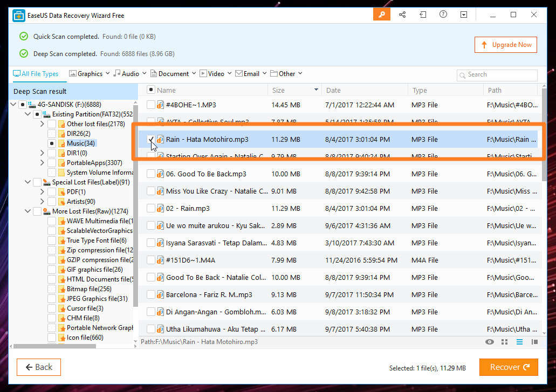The width and height of the screenshot is (556, 392).
Task: Click the Deep Scan completed checkmark icon
Action: (24, 53)
